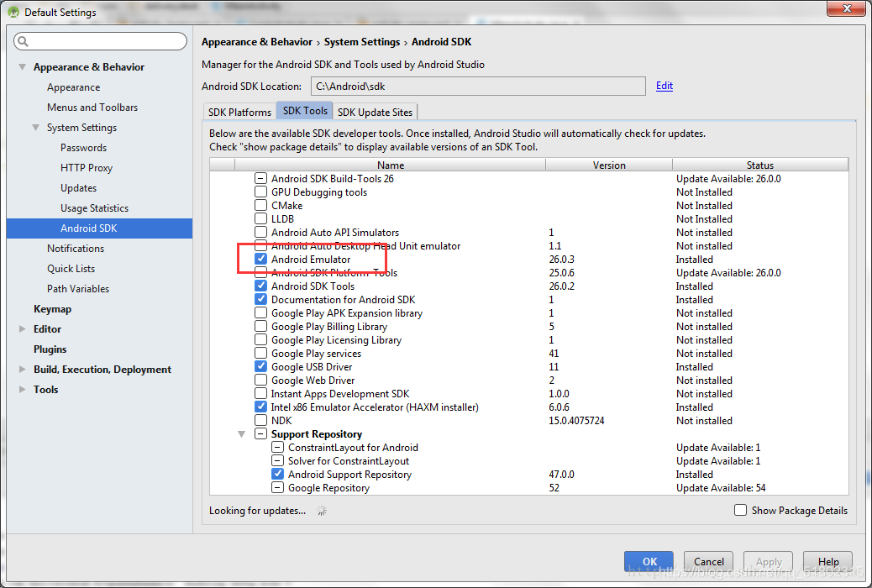Expand the Tools section arrow
The height and width of the screenshot is (588, 872).
22,390
